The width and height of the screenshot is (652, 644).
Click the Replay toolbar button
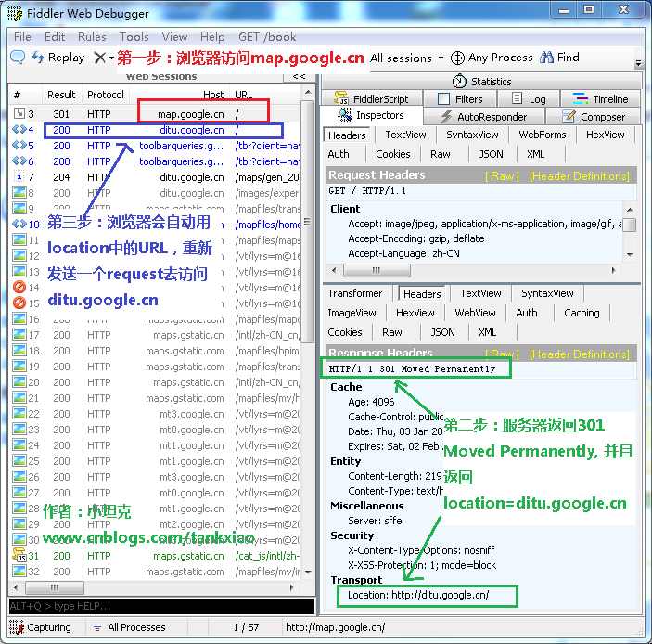click(58, 58)
